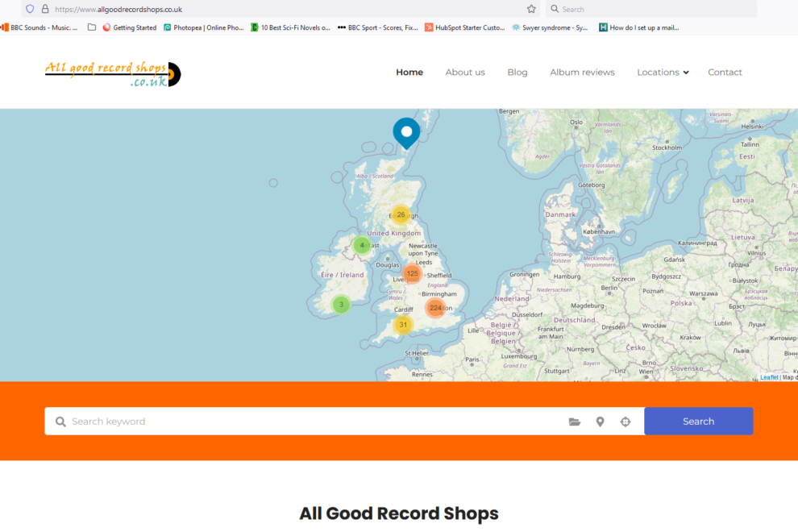Image resolution: width=798 pixels, height=532 pixels.
Task: Click the folder category icon in search bar
Action: 575,422
